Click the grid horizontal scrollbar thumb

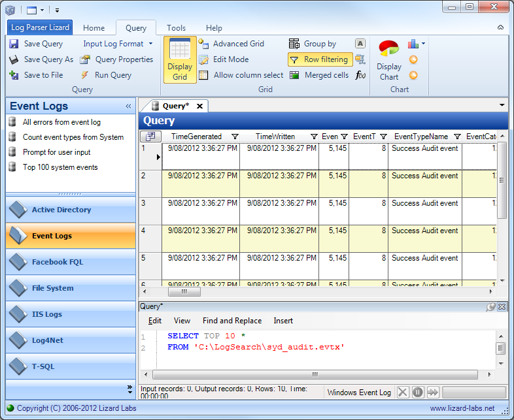[x=184, y=291]
